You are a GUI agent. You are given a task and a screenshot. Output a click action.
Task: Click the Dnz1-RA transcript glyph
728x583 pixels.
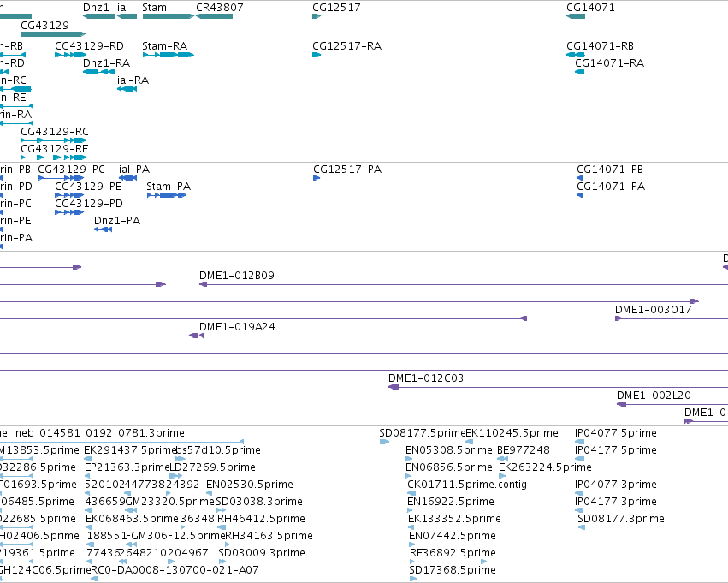click(99, 72)
